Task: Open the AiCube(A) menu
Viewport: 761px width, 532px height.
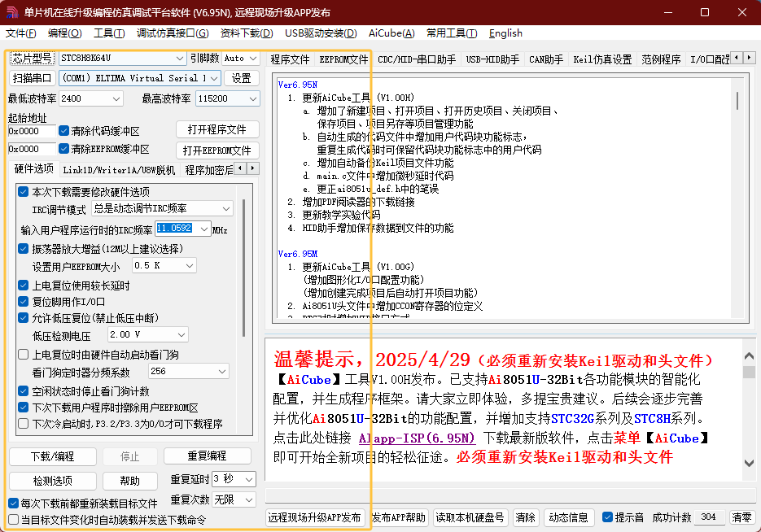Action: [391, 33]
